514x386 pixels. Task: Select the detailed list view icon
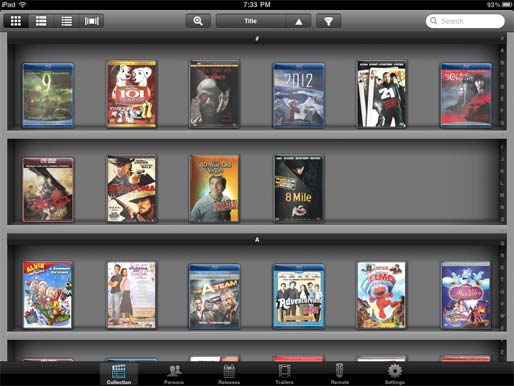[x=41, y=21]
